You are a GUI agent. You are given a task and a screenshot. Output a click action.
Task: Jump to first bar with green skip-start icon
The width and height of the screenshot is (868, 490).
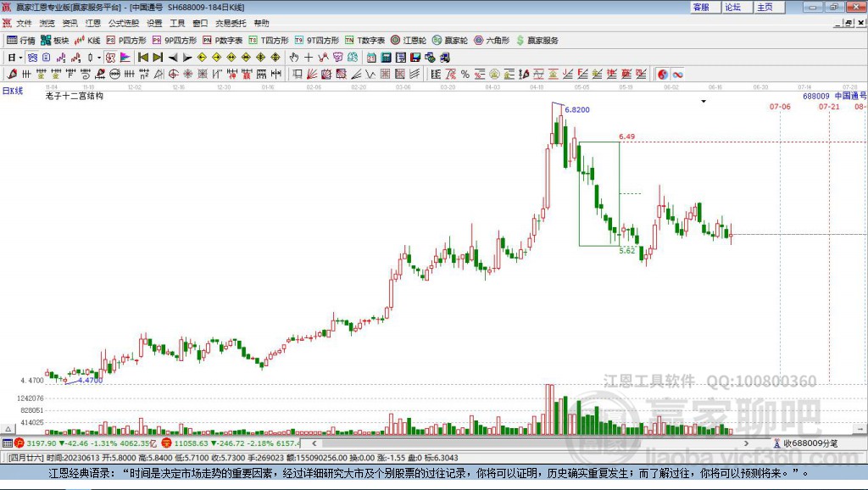click(142, 58)
